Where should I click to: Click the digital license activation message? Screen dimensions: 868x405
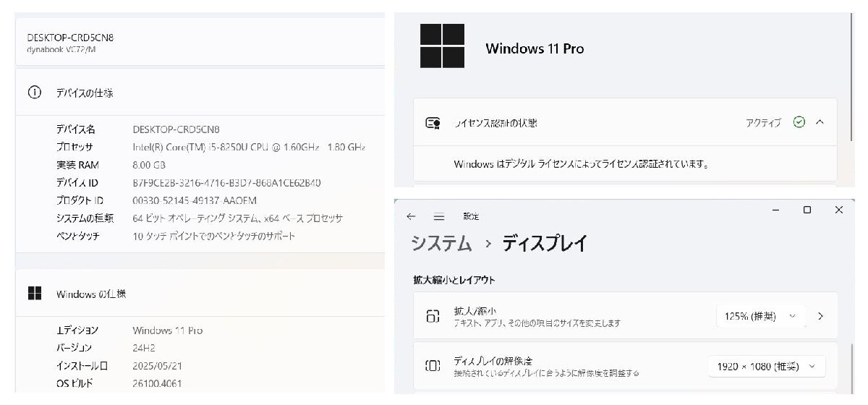581,164
